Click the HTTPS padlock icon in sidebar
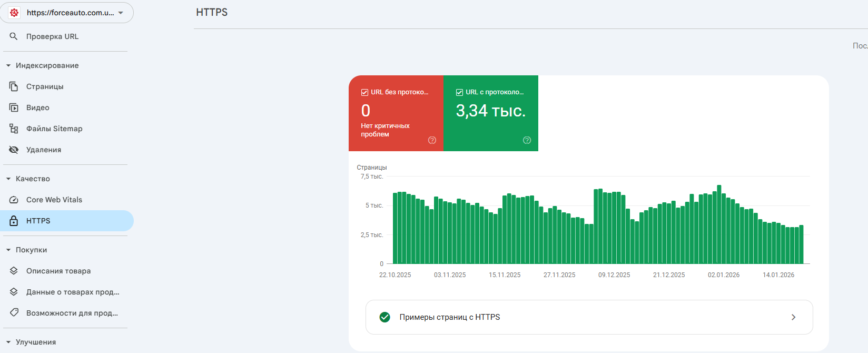Screen dimensions: 868x353 14,221
